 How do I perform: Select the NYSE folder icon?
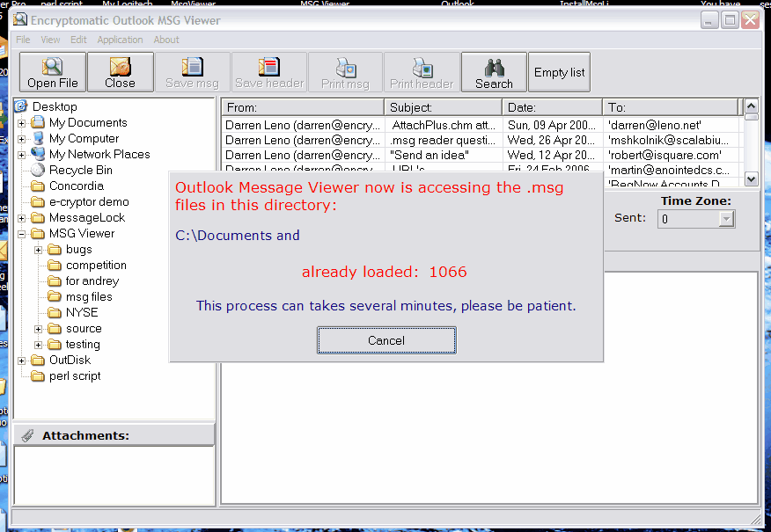tap(55, 312)
